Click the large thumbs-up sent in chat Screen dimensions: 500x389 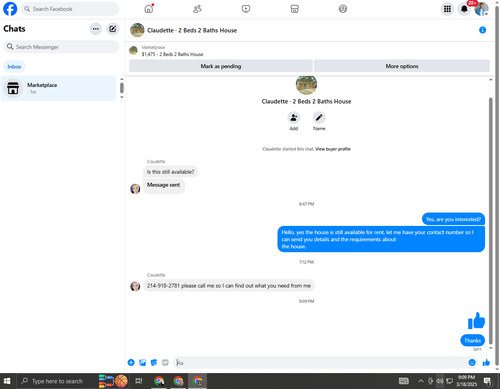(x=476, y=321)
